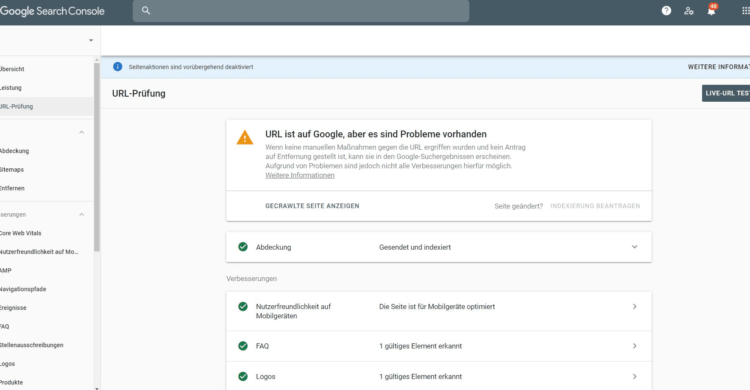
Task: Open the Google apps grid icon
Action: pyautogui.click(x=746, y=11)
